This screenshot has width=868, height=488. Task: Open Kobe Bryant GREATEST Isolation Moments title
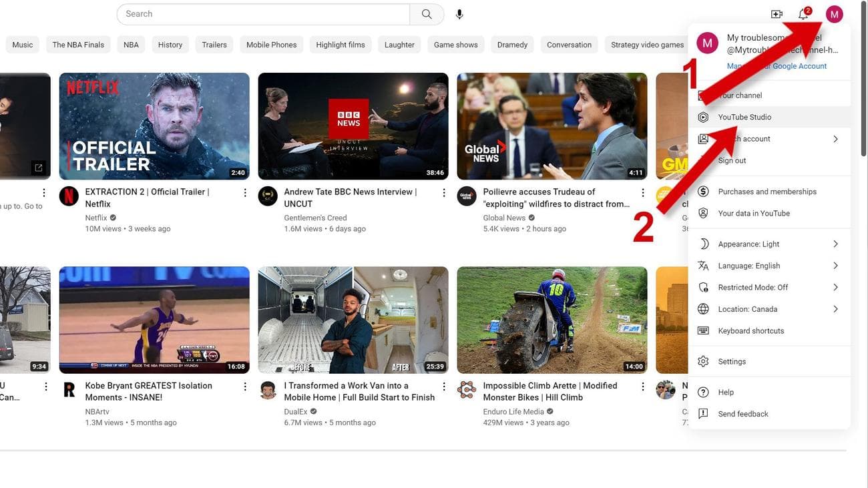pos(149,392)
